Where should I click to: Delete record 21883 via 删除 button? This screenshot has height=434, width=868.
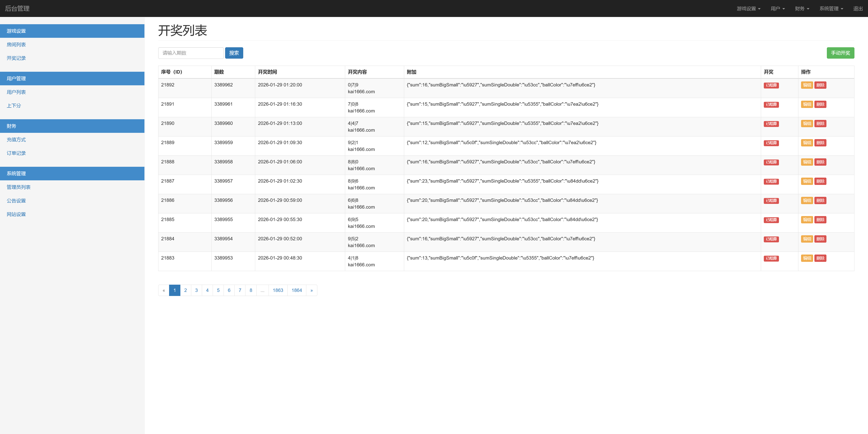tap(820, 258)
